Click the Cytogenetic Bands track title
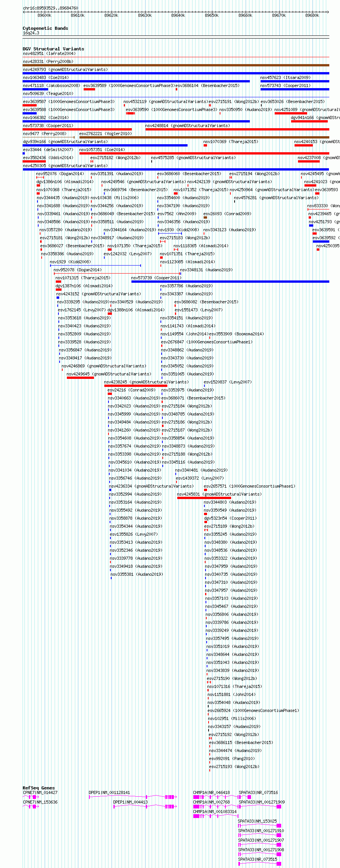Image resolution: width=340 pixels, height=868 pixels. 45,28
